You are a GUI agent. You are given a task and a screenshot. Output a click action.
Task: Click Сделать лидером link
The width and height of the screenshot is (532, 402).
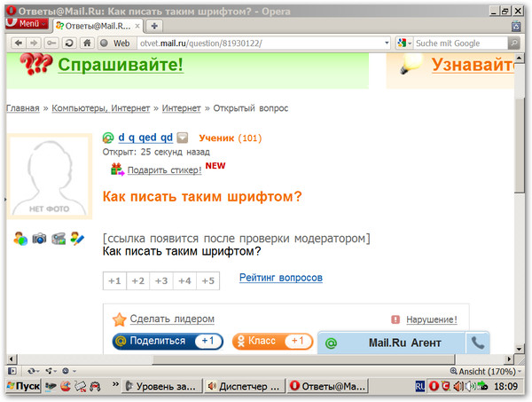tap(172, 319)
